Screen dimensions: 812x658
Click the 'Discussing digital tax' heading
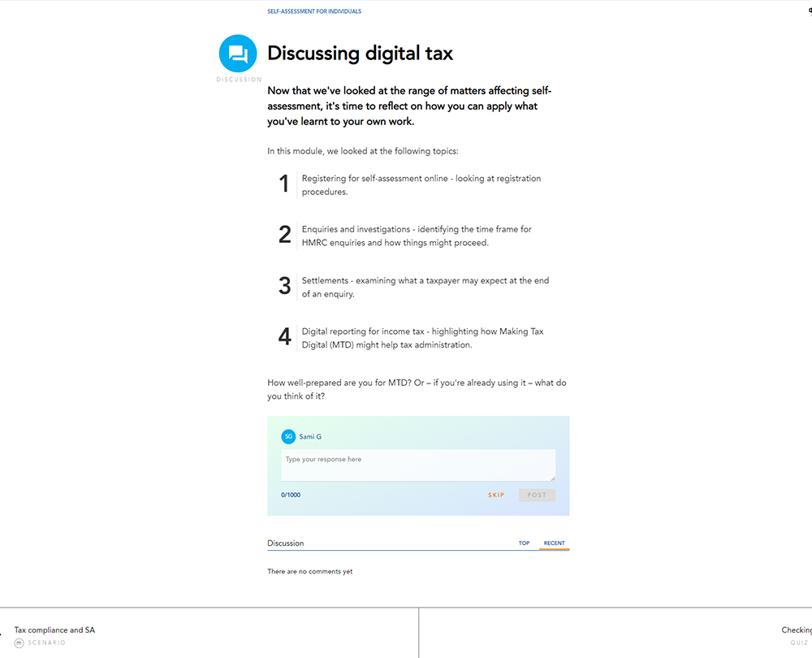click(361, 54)
